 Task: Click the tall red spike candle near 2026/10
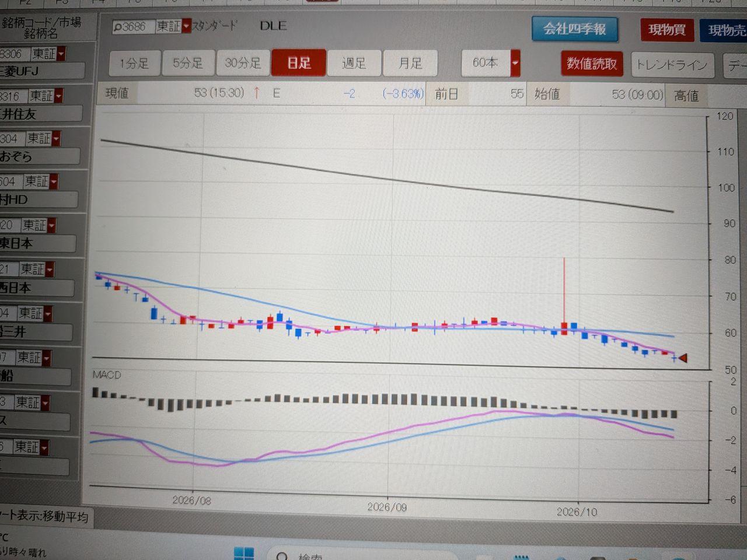(x=564, y=295)
